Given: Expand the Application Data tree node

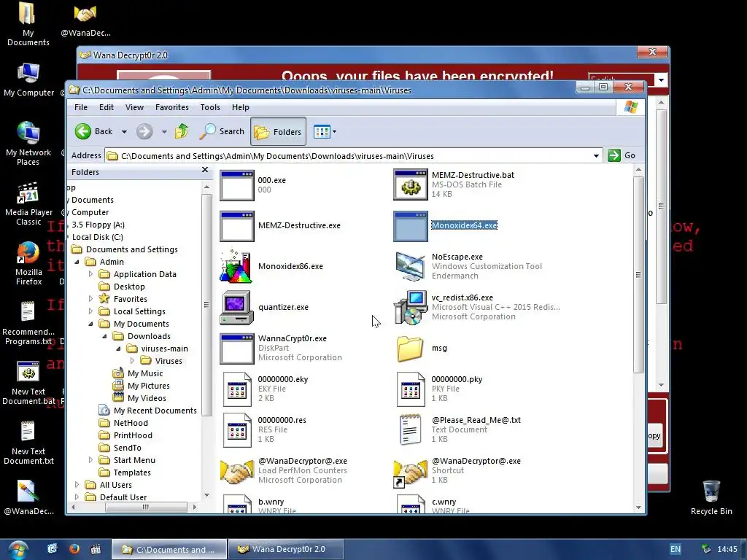Looking at the screenshot, I should (90, 274).
